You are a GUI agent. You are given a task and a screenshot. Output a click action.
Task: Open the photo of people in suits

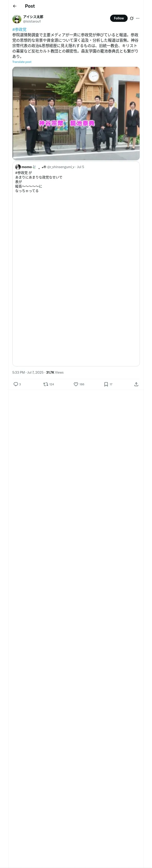[x=76, y=113]
